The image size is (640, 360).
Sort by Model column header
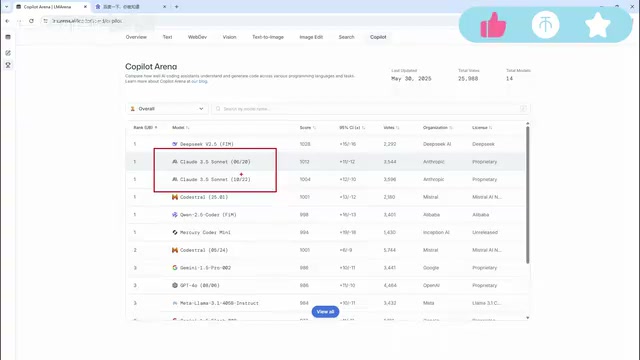(x=180, y=128)
